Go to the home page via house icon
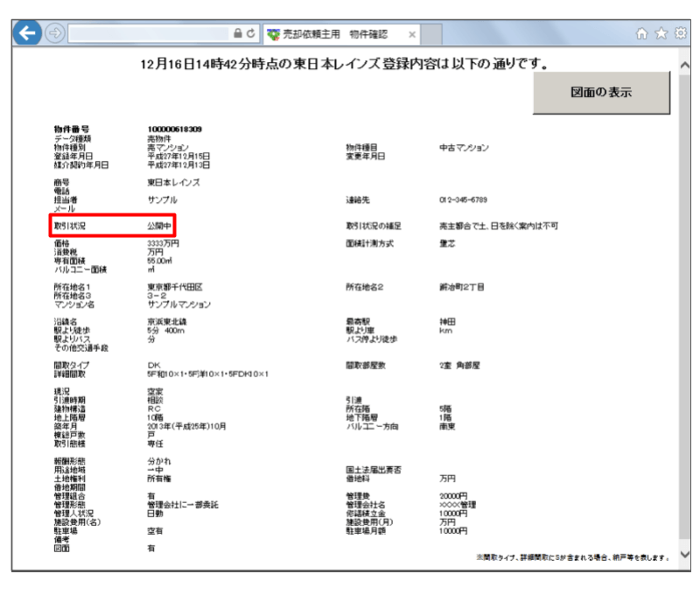This screenshot has width=700, height=595. coord(643,34)
